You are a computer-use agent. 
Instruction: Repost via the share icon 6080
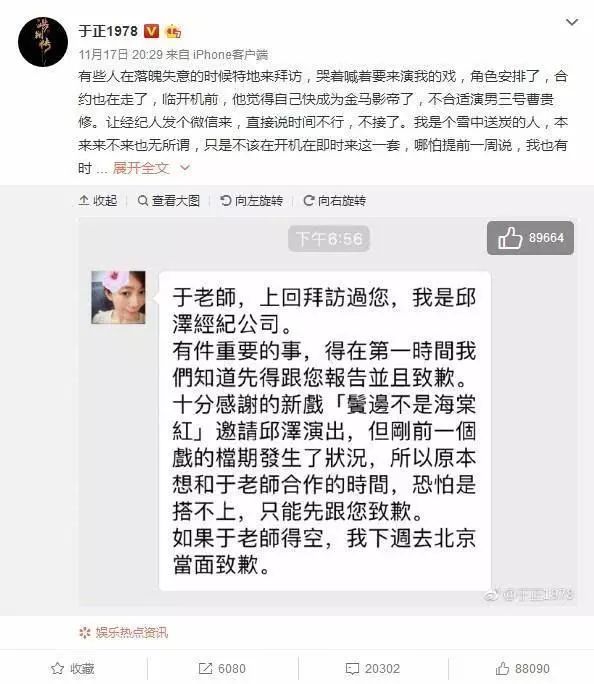[x=222, y=668]
